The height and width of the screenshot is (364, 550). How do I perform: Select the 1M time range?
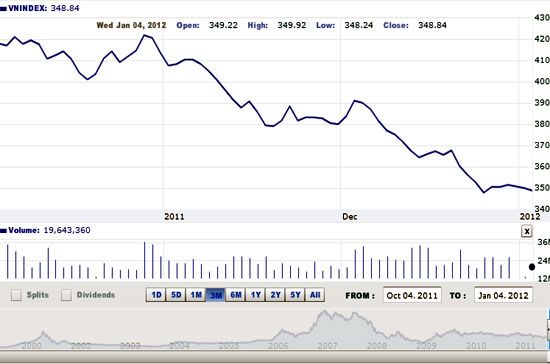point(196,295)
